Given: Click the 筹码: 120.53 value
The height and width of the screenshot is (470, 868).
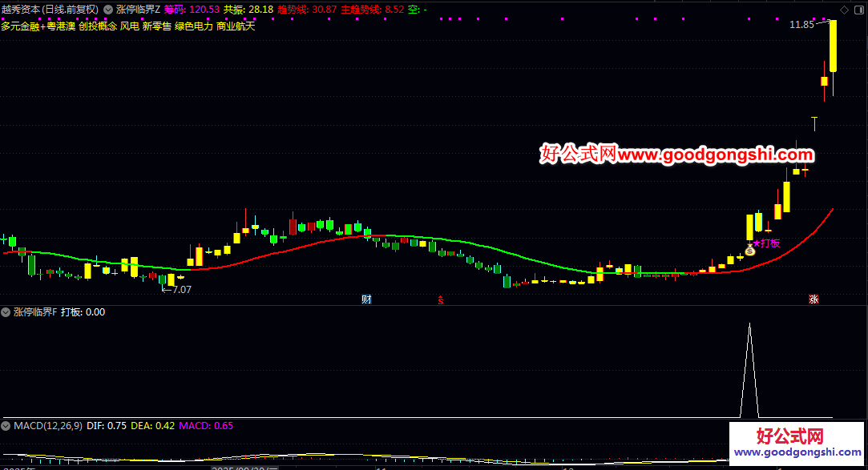Looking at the screenshot, I should tap(192, 10).
